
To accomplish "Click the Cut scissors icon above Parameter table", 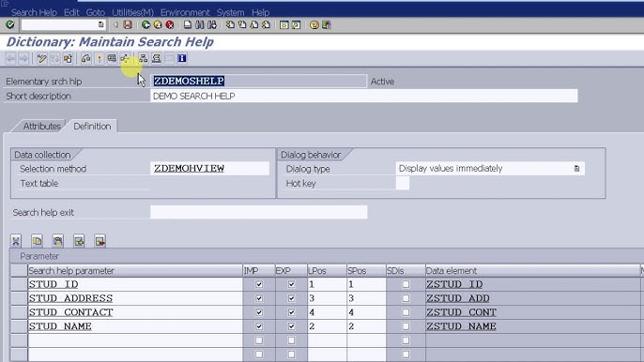I will [16, 241].
